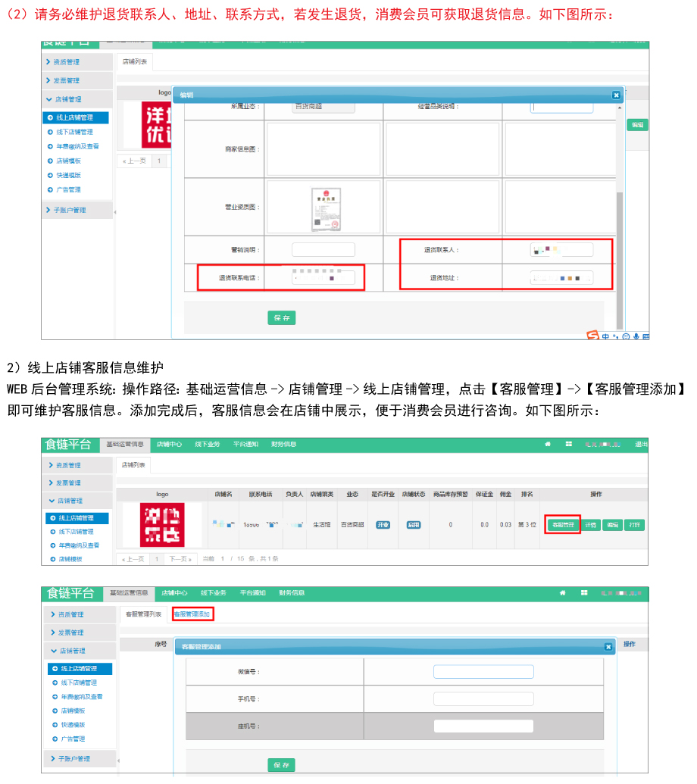Click the home icon left of 退出

tap(548, 444)
